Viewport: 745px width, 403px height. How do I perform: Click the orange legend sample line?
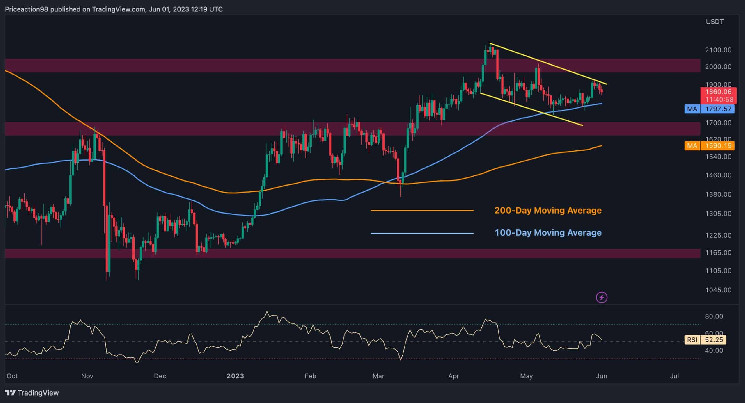pos(422,211)
